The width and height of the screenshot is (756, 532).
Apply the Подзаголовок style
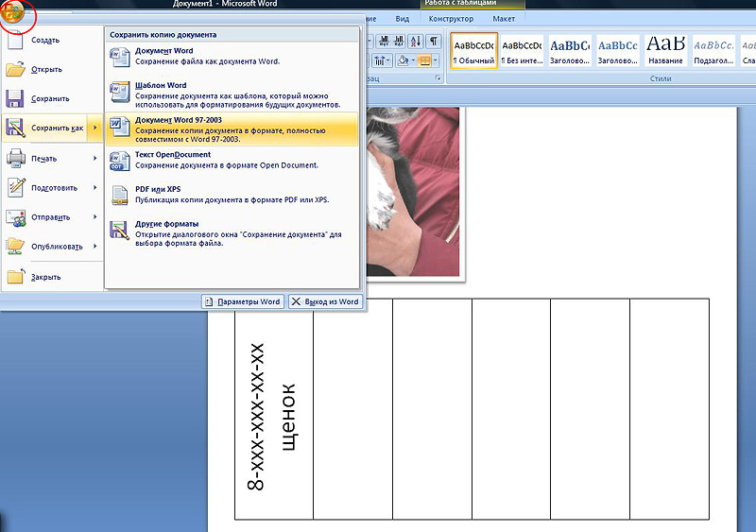(x=713, y=51)
